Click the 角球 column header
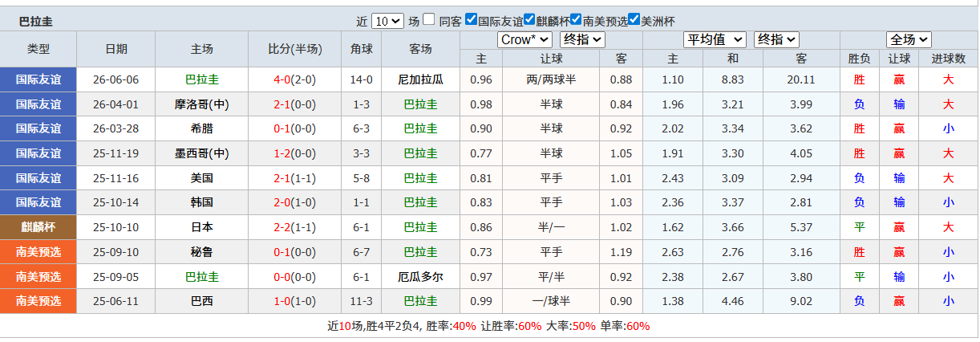The image size is (980, 342). [361, 49]
